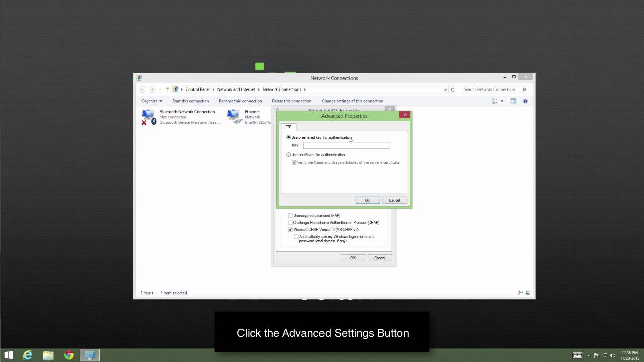644x362 pixels.
Task: Open the touch keyboard tray icon
Action: click(x=577, y=355)
